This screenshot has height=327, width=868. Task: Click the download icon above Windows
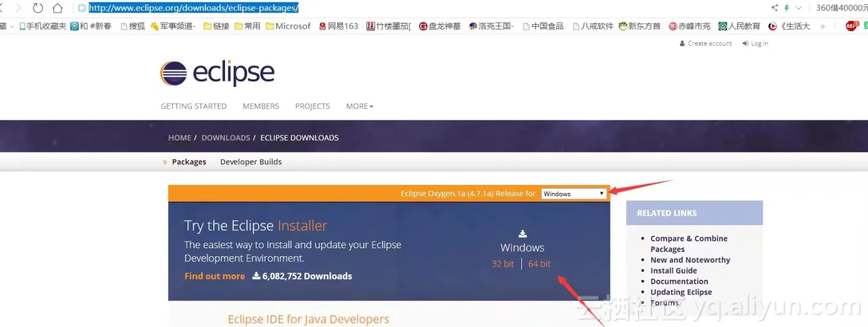coord(523,234)
